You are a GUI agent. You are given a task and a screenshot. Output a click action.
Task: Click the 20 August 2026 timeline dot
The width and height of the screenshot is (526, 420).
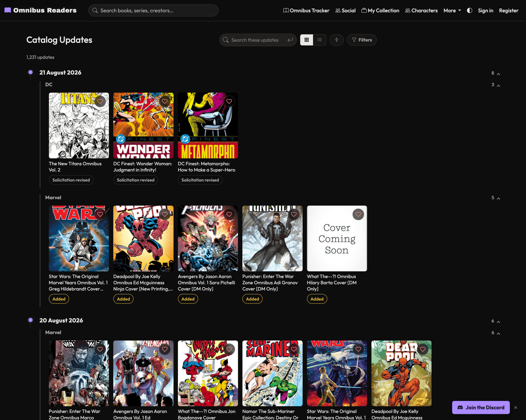(31, 320)
